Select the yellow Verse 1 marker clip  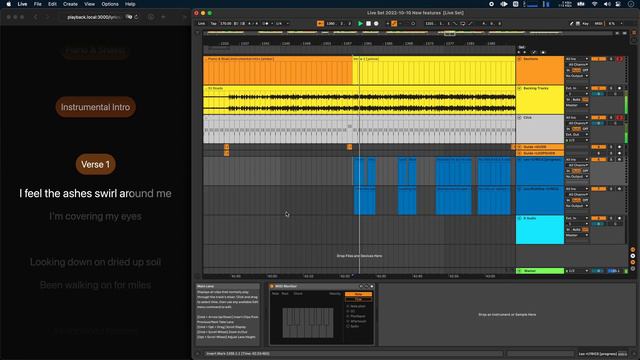tap(434, 70)
